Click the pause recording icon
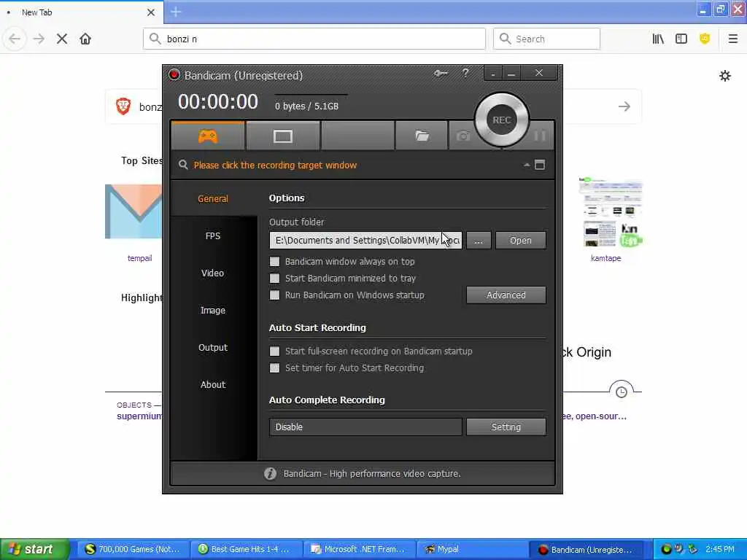 point(540,136)
